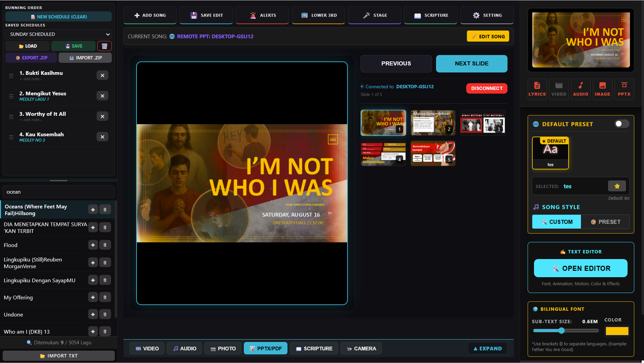Image resolution: width=644 pixels, height=363 pixels.
Task: Load the selected schedule
Action: tap(28, 46)
